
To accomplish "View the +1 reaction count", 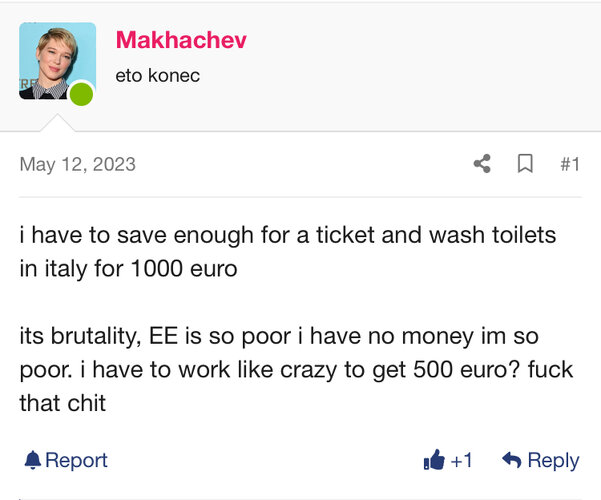I will (461, 460).
